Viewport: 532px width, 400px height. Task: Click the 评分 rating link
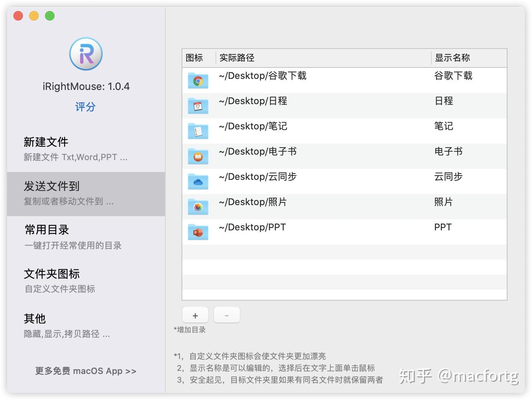pos(85,107)
